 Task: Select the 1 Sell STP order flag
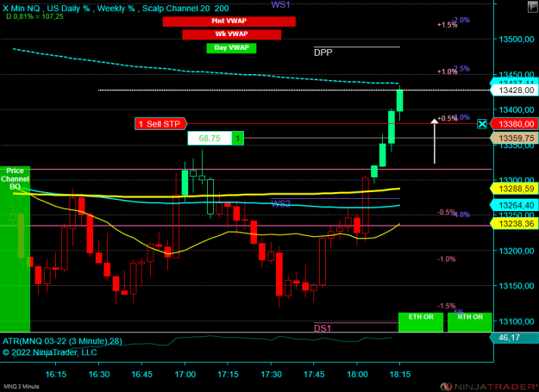(160, 124)
